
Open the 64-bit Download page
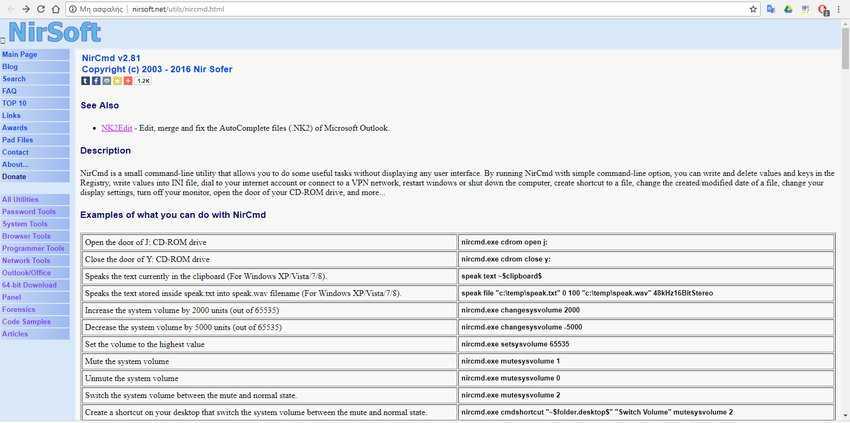pyautogui.click(x=35, y=285)
